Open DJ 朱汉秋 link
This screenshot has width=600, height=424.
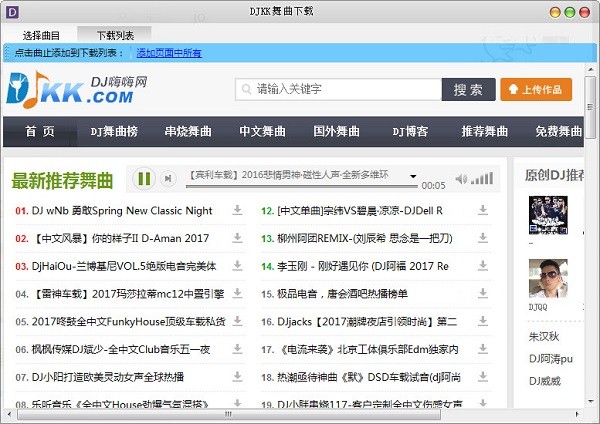544,336
